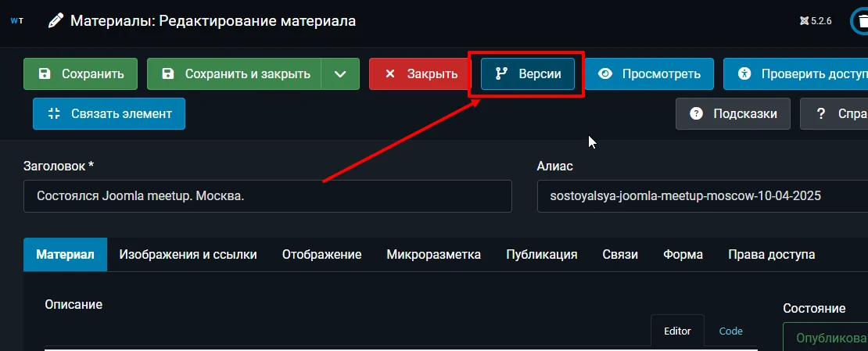
Task: Open Версии version history
Action: pyautogui.click(x=528, y=73)
